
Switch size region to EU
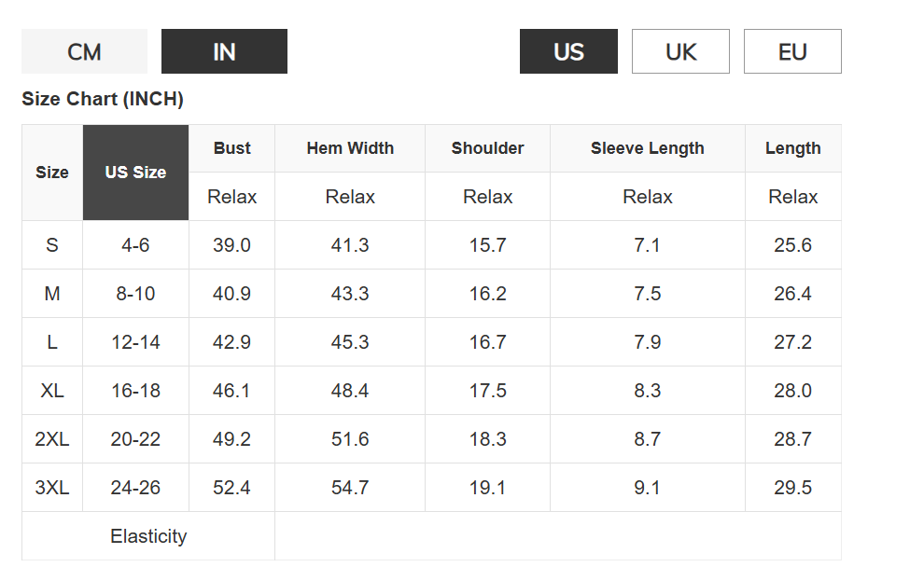click(792, 51)
